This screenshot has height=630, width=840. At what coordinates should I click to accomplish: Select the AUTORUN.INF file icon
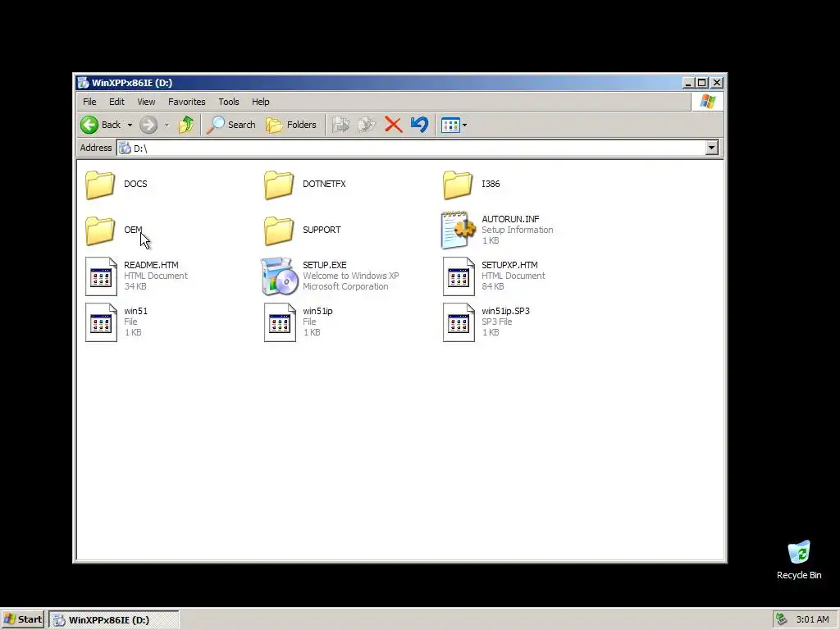(x=458, y=231)
